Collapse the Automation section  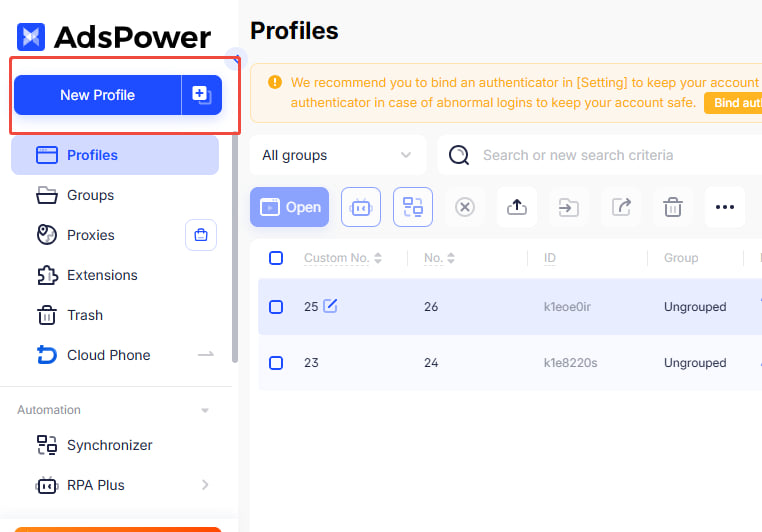205,411
